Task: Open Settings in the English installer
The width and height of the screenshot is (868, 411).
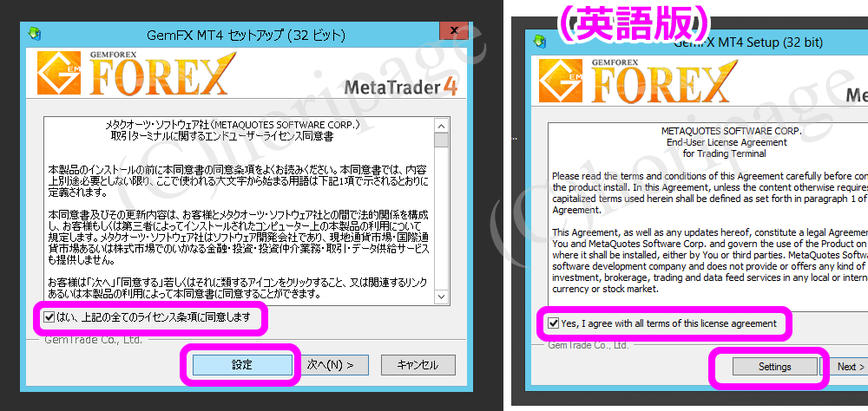Action: click(774, 367)
